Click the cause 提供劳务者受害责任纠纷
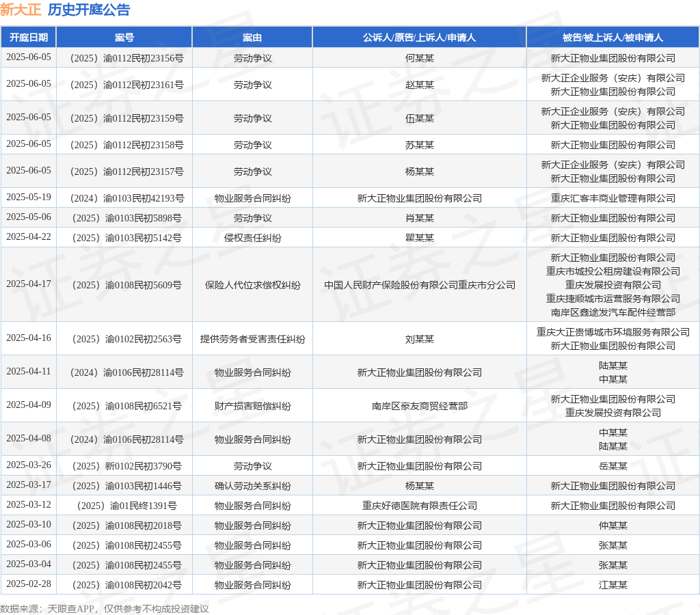Image resolution: width=700 pixels, height=615 pixels. pos(252,339)
